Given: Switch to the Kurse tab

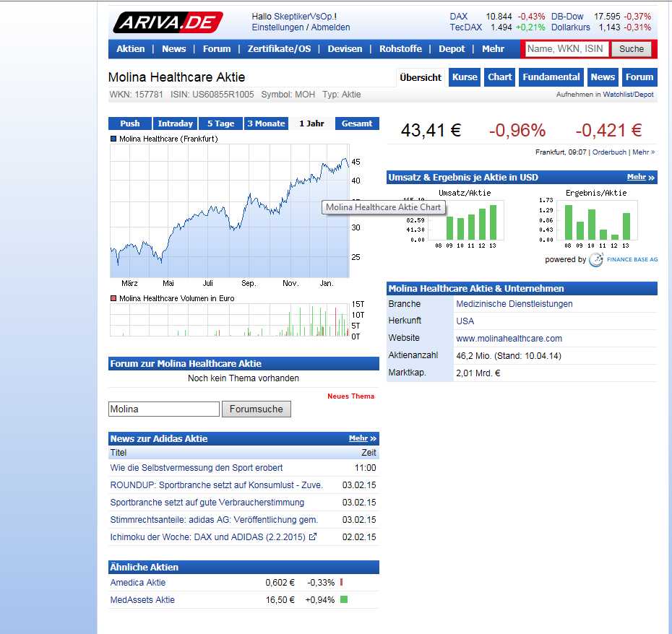Looking at the screenshot, I should (465, 77).
